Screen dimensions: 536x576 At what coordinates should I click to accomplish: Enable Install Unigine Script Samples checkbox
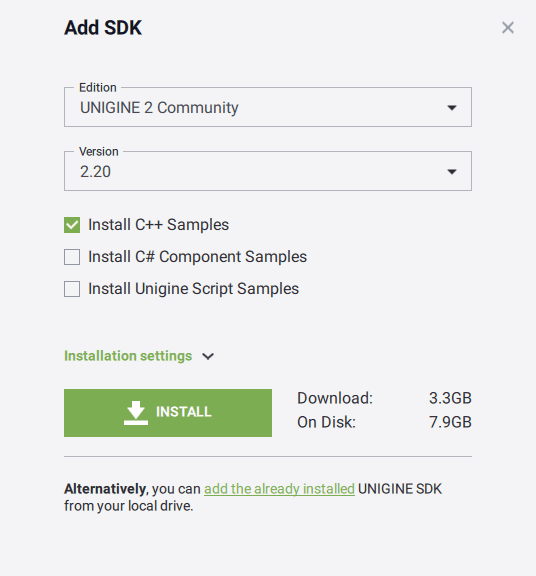pyautogui.click(x=72, y=289)
